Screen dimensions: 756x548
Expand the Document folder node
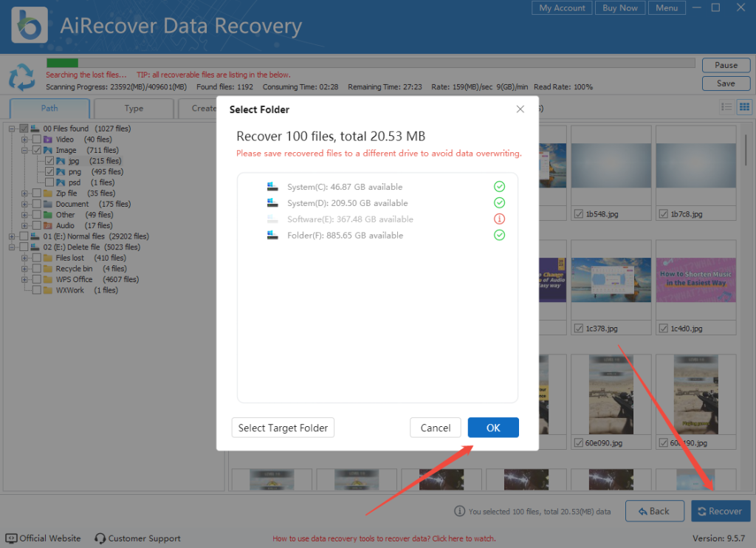pos(24,204)
